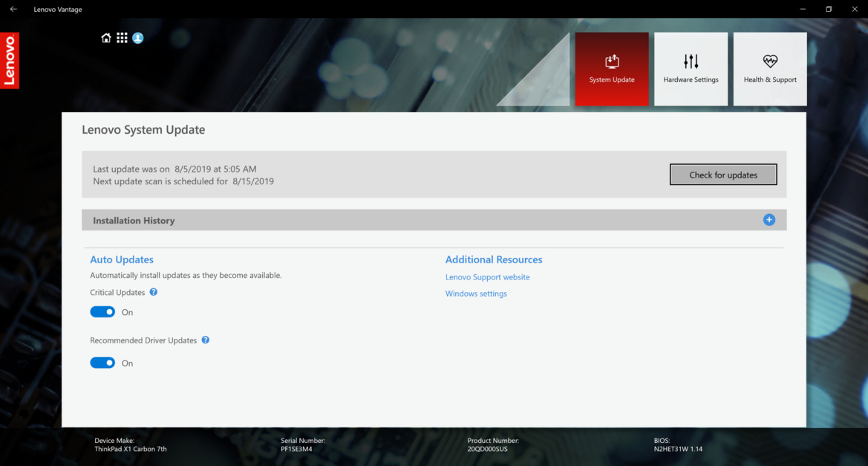Click the Additional Resources heading
The width and height of the screenshot is (868, 466).
point(494,259)
